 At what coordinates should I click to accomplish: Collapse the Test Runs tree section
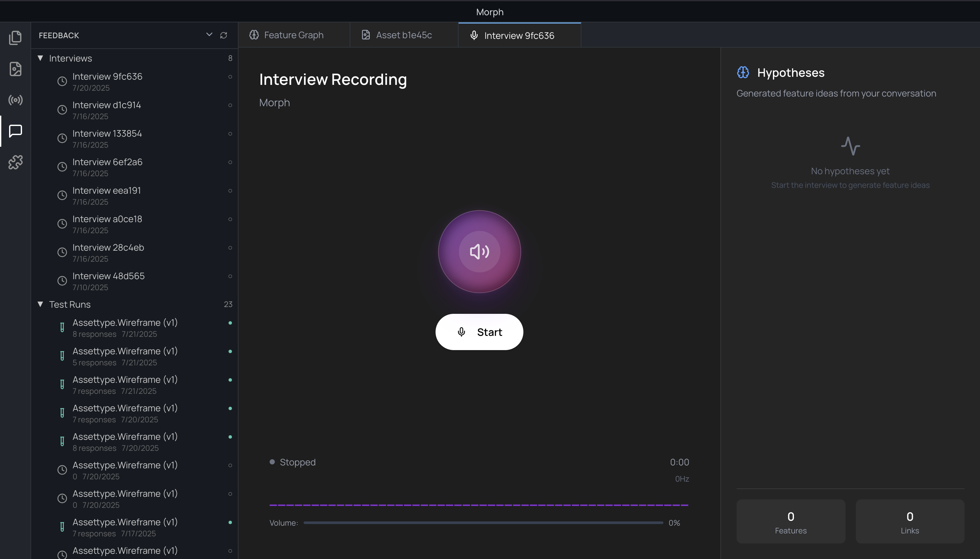(40, 304)
